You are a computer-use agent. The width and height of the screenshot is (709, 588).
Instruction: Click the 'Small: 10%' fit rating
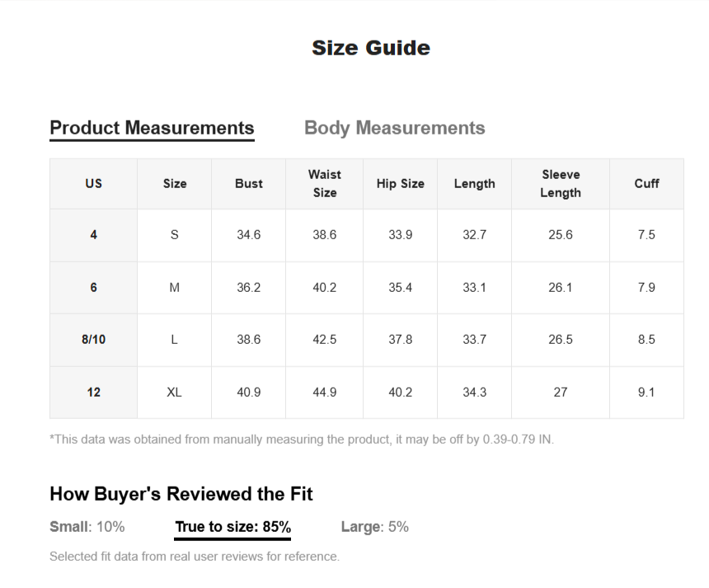(87, 527)
